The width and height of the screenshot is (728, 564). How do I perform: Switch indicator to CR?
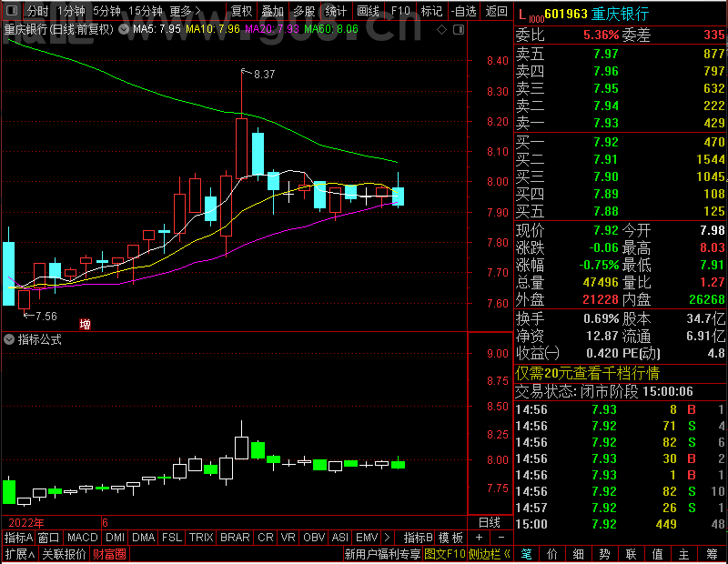coord(266,538)
